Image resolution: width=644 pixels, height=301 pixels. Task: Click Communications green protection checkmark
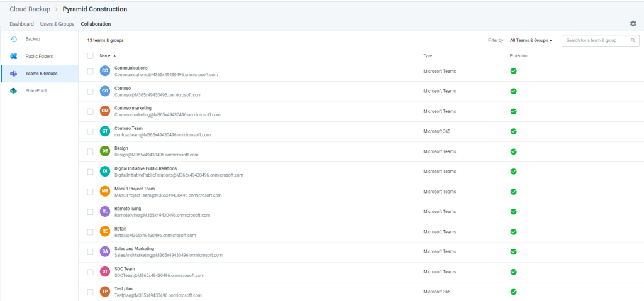513,71
